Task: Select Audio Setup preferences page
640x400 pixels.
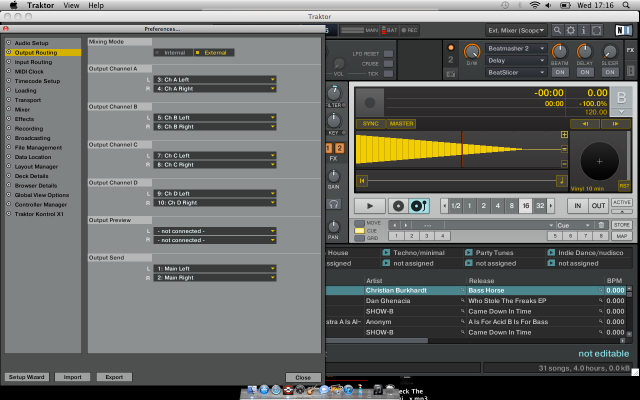Action: (31, 43)
